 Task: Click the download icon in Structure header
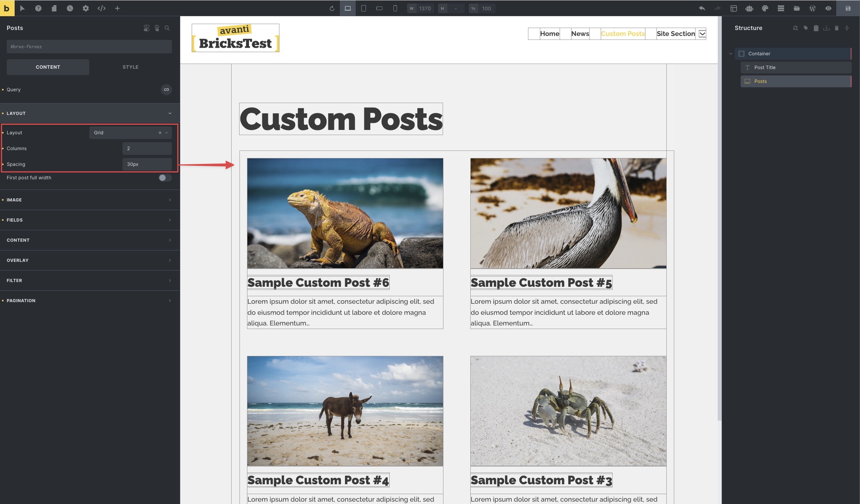pos(826,28)
